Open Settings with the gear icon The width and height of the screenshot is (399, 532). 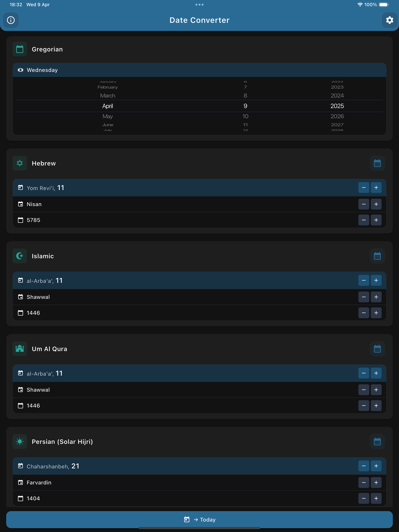coord(389,20)
